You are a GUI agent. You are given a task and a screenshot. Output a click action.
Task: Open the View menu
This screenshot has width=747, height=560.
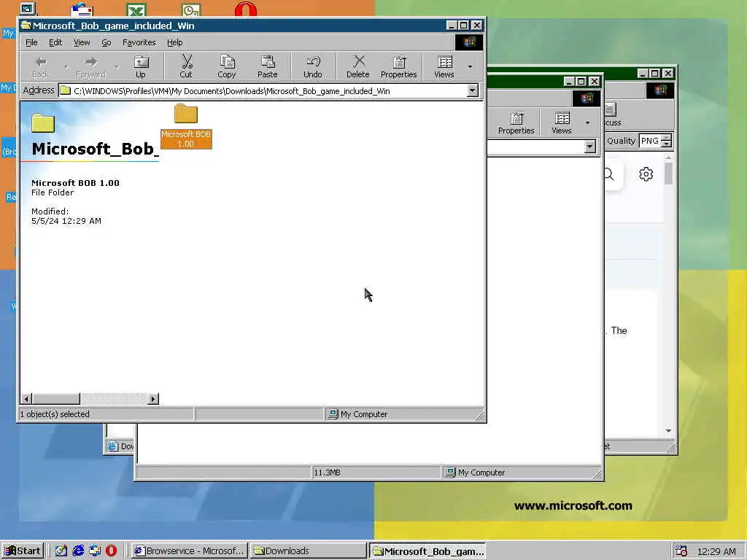click(82, 42)
